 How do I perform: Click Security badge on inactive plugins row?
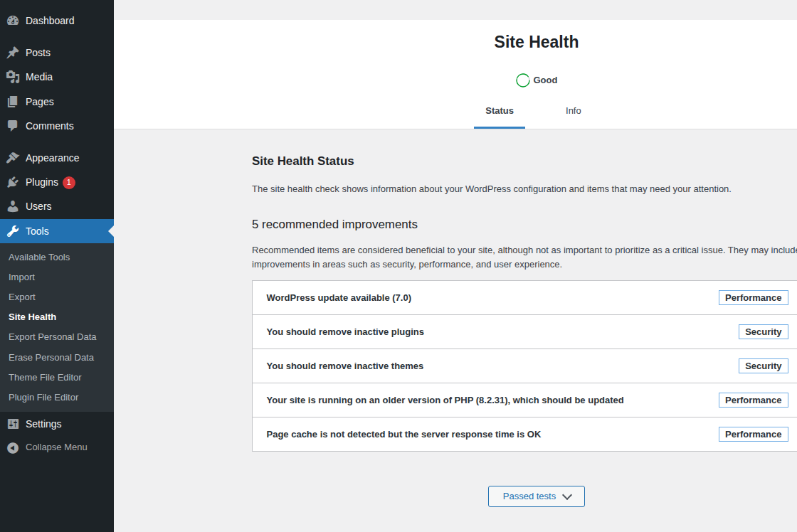(x=764, y=332)
